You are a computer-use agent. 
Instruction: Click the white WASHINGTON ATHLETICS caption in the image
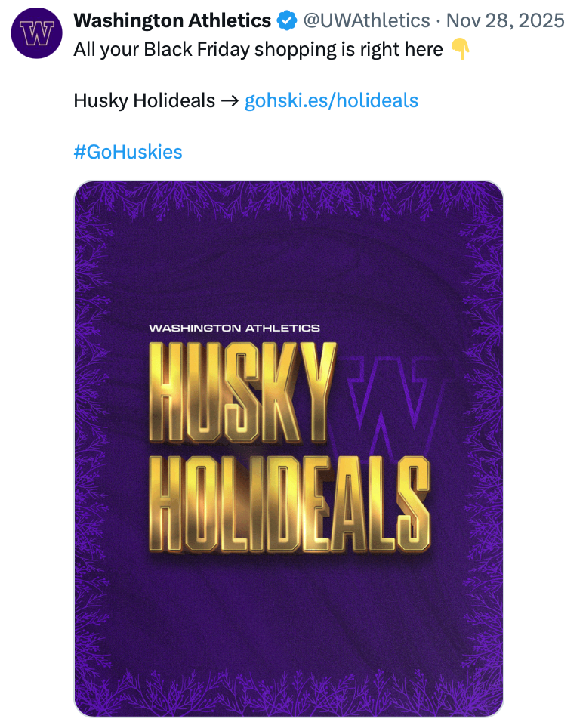[235, 329]
